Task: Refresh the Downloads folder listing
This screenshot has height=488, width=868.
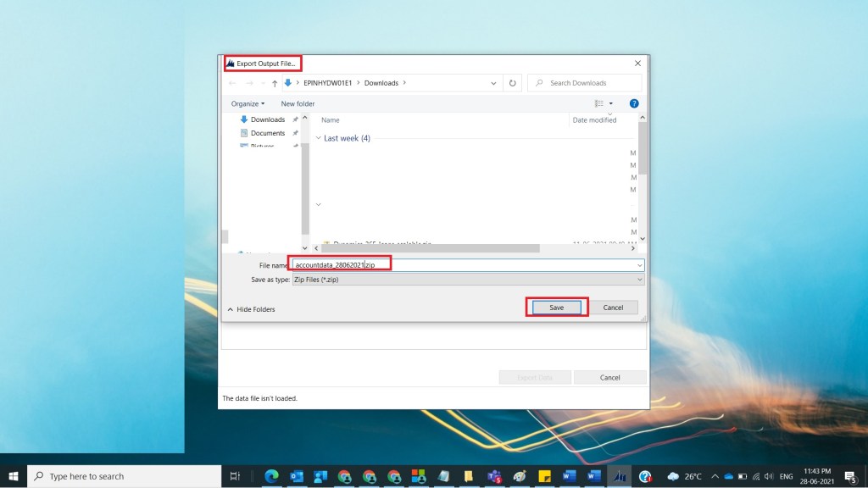Action: [x=512, y=83]
